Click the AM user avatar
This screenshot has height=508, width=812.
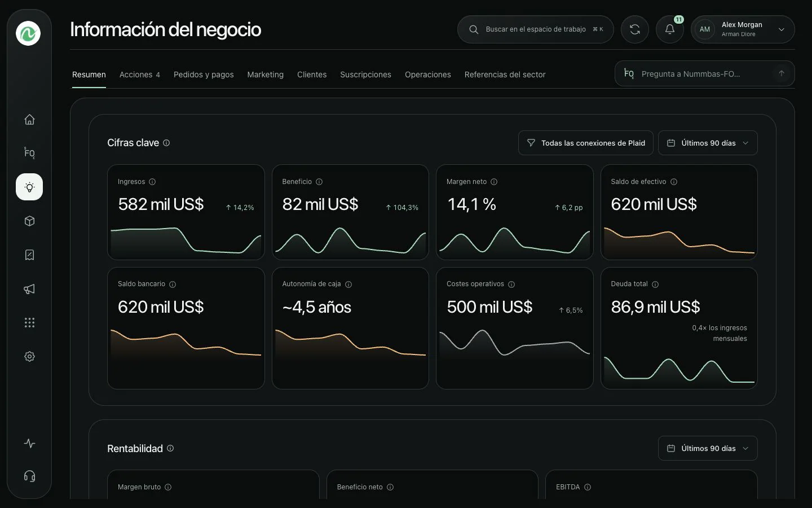(x=705, y=29)
